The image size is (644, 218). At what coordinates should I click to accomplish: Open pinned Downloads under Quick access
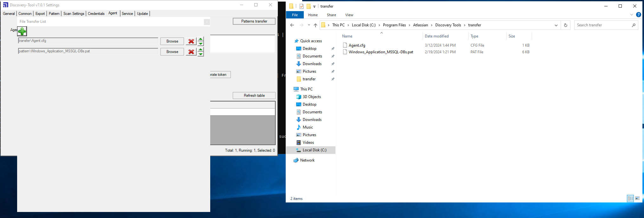312,64
